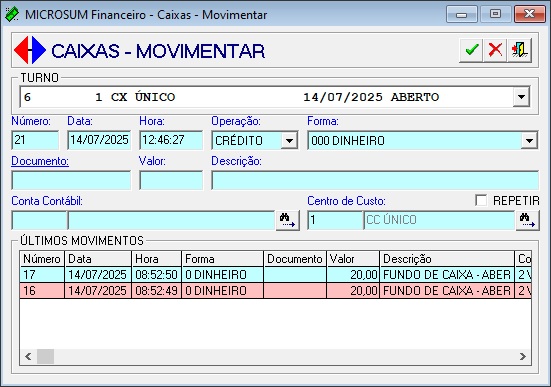Expand the Operação CRÉDITO dropdown
The image size is (551, 387).
tap(289, 141)
